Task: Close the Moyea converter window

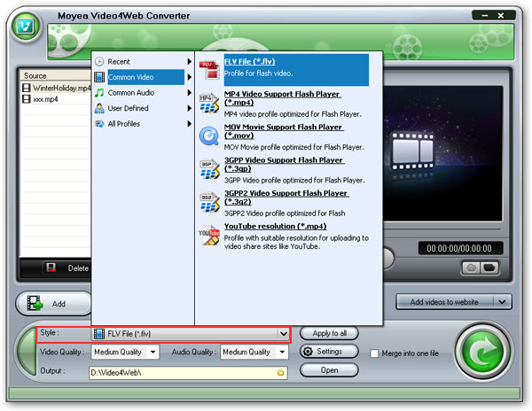Action: pyautogui.click(x=501, y=16)
